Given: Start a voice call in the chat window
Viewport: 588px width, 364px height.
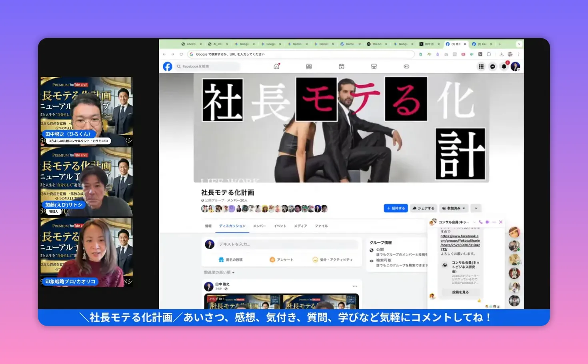Looking at the screenshot, I should tap(481, 222).
